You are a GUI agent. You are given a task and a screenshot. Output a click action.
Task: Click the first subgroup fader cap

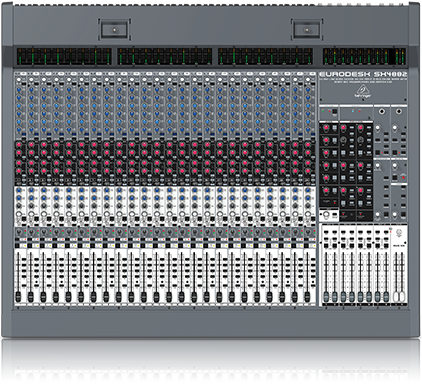click(x=326, y=296)
